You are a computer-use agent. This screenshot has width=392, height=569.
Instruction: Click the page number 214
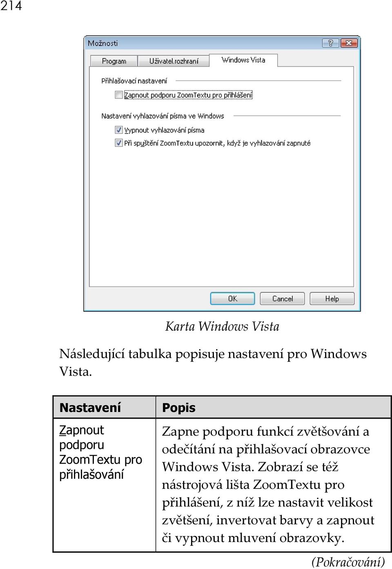[11, 6]
